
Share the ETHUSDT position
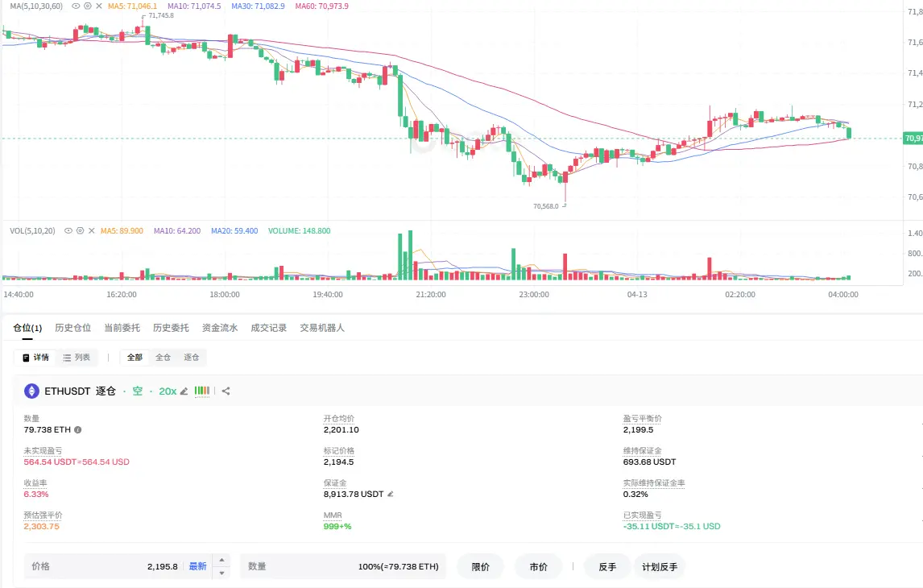tap(226, 391)
